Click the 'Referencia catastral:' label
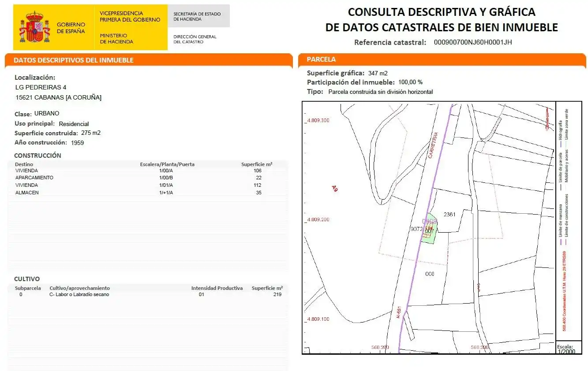 click(x=390, y=42)
